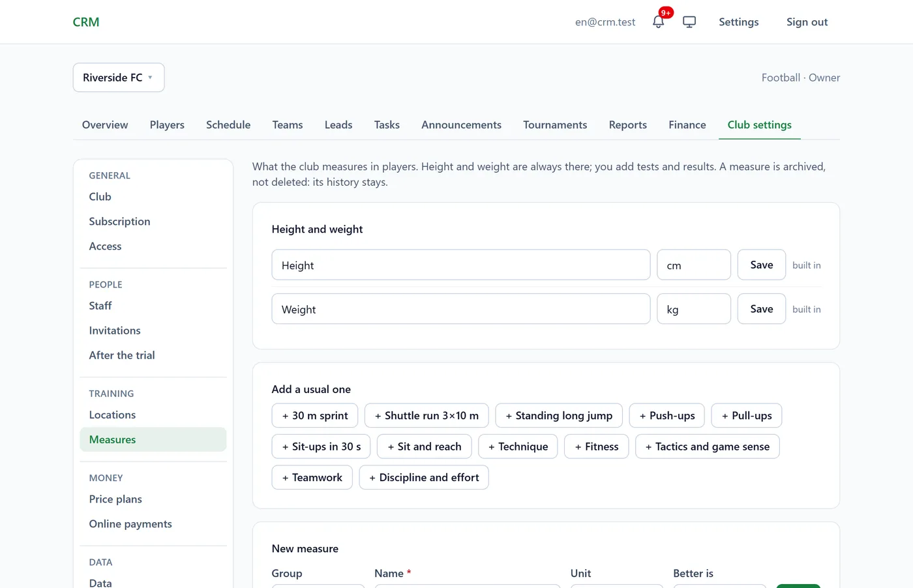Save the Height measure
This screenshot has height=588, width=913.
[762, 265]
